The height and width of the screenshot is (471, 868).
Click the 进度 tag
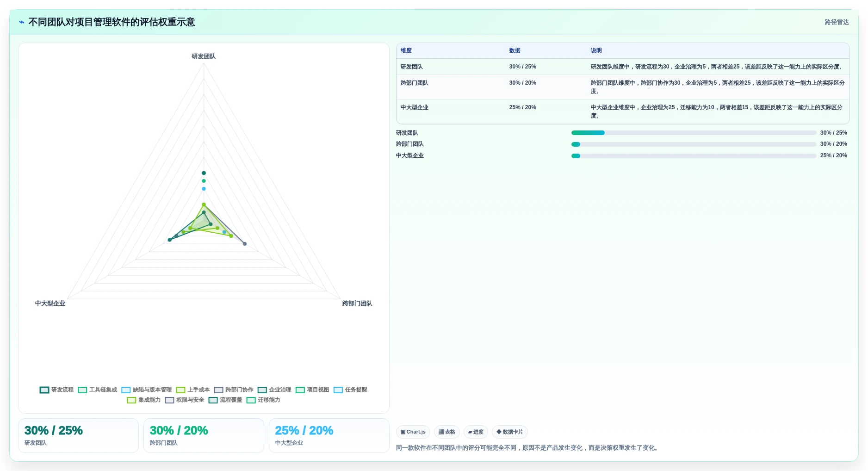pyautogui.click(x=476, y=432)
